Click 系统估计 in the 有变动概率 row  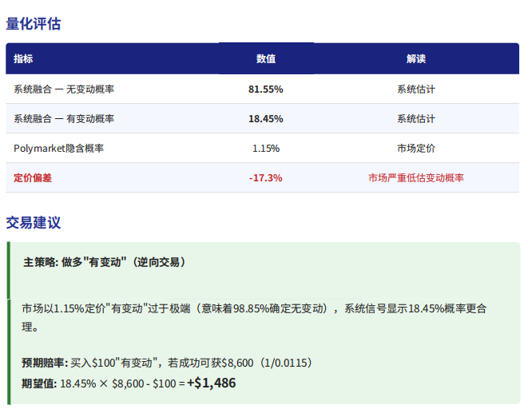click(x=415, y=118)
